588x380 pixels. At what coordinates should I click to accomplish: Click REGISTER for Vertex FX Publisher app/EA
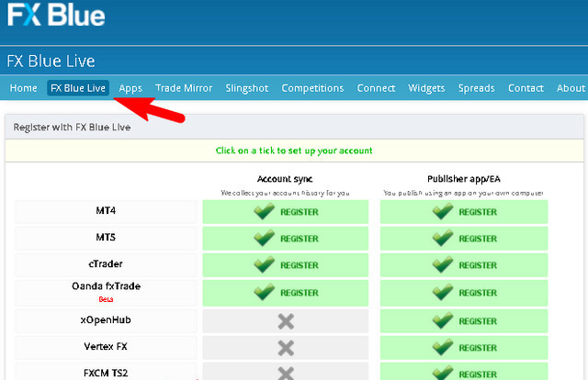[478, 348]
